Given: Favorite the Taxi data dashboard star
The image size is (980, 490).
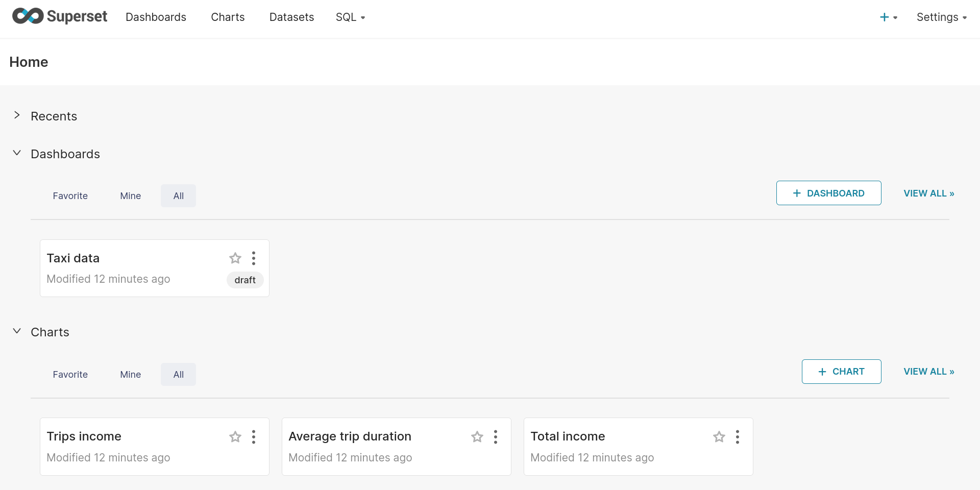Looking at the screenshot, I should coord(235,258).
